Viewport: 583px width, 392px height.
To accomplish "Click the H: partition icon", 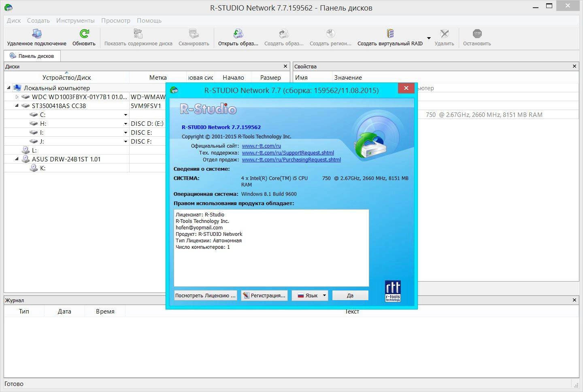I will click(34, 123).
